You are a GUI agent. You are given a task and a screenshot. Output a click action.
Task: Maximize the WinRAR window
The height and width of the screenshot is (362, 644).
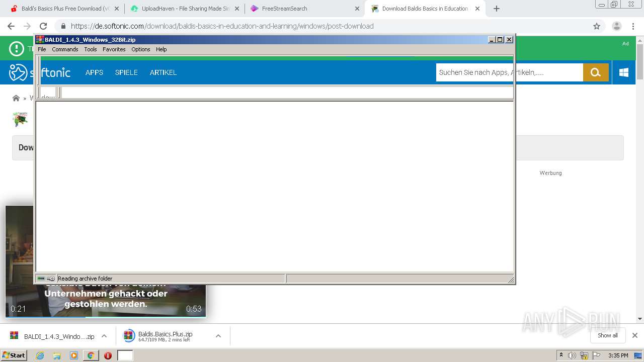pyautogui.click(x=500, y=40)
